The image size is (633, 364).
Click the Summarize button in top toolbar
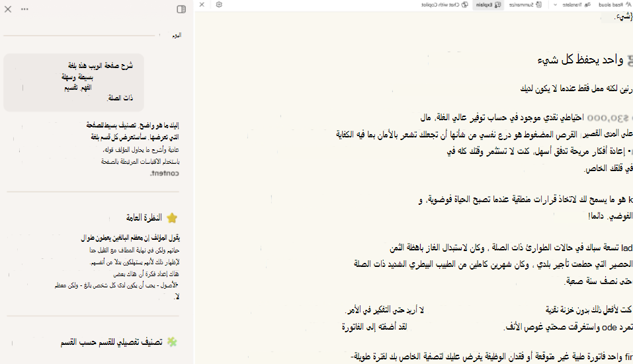tap(525, 5)
